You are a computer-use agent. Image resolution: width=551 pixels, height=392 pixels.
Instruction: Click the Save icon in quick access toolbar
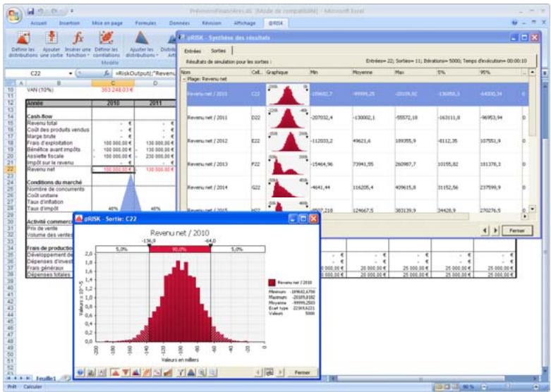click(32, 10)
